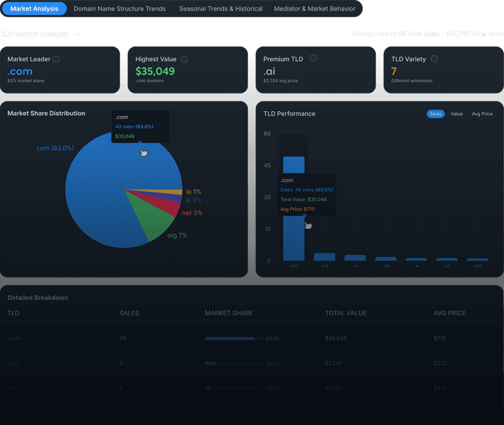Switch to the Value view toggle
Image resolution: width=504 pixels, height=425 pixels.
tap(457, 114)
